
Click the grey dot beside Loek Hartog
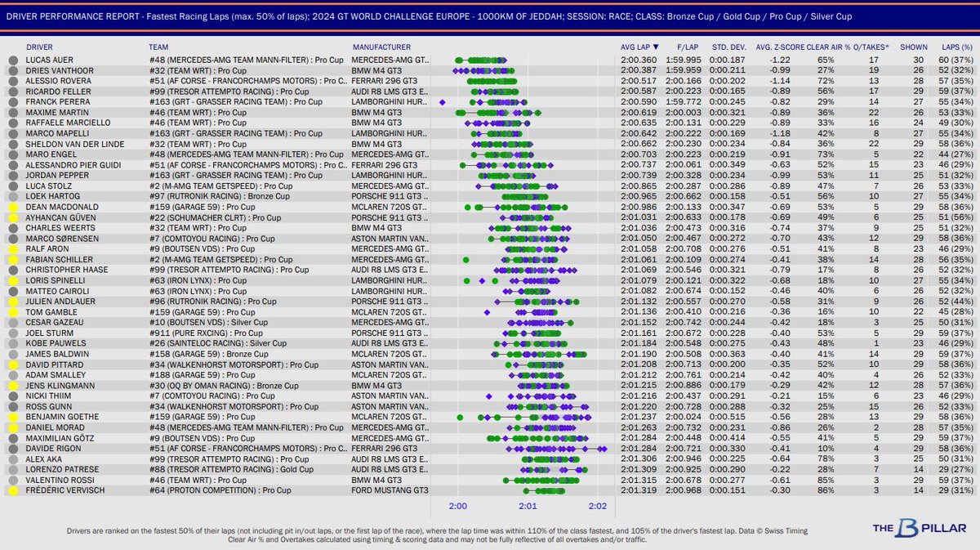pyautogui.click(x=12, y=198)
